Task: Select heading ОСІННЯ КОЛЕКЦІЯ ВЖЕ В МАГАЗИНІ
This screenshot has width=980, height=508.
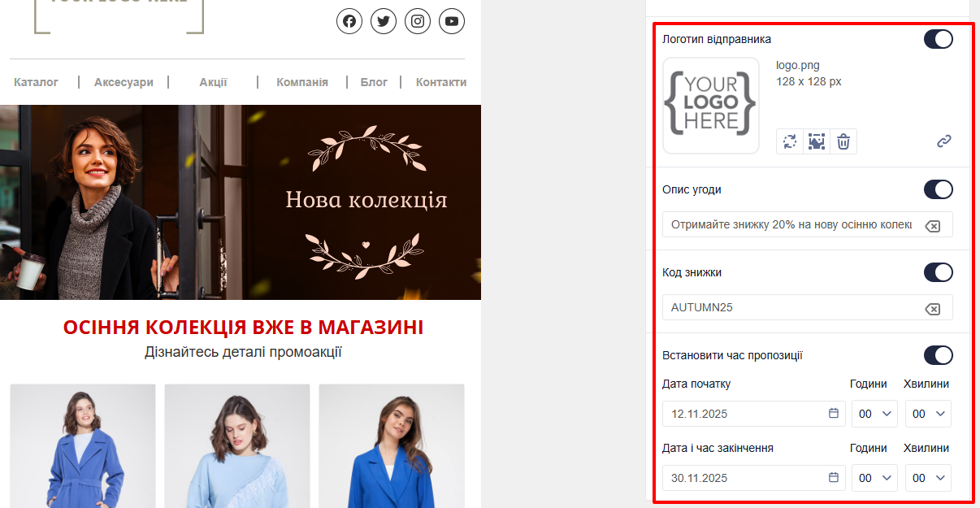Action: pyautogui.click(x=243, y=328)
